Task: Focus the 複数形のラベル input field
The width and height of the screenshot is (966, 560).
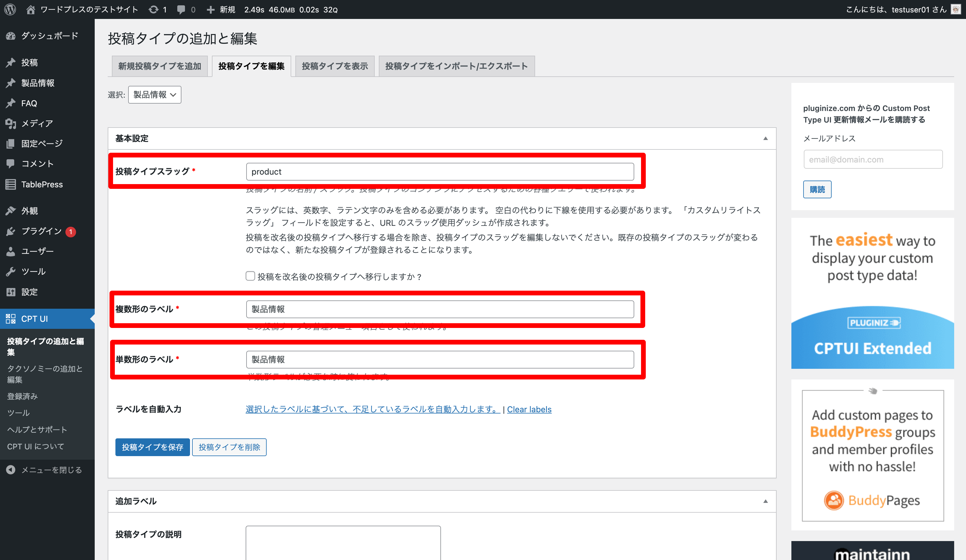Action: (x=440, y=309)
